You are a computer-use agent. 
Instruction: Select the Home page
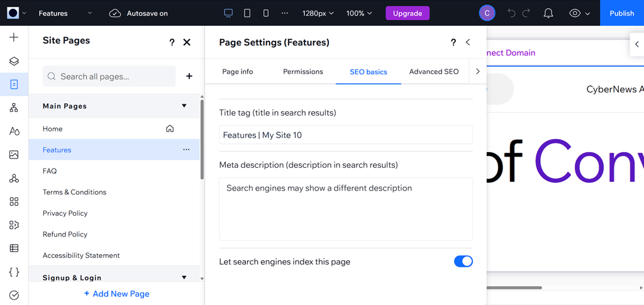point(114,129)
